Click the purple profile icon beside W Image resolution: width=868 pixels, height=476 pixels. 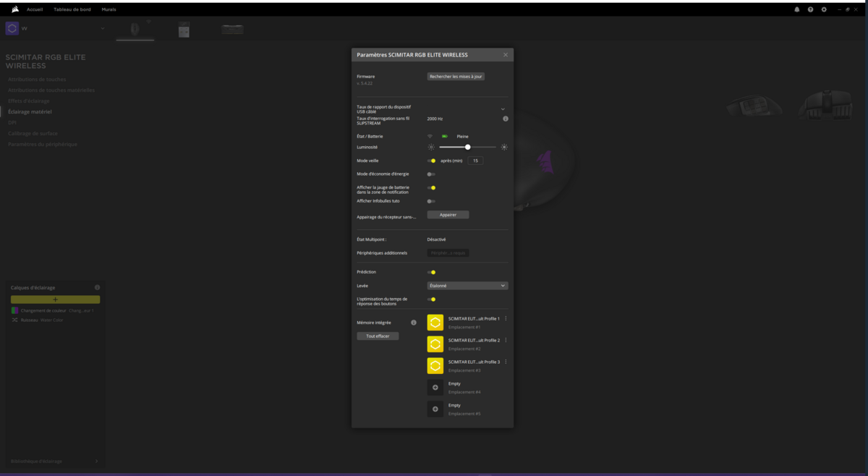[x=12, y=28]
